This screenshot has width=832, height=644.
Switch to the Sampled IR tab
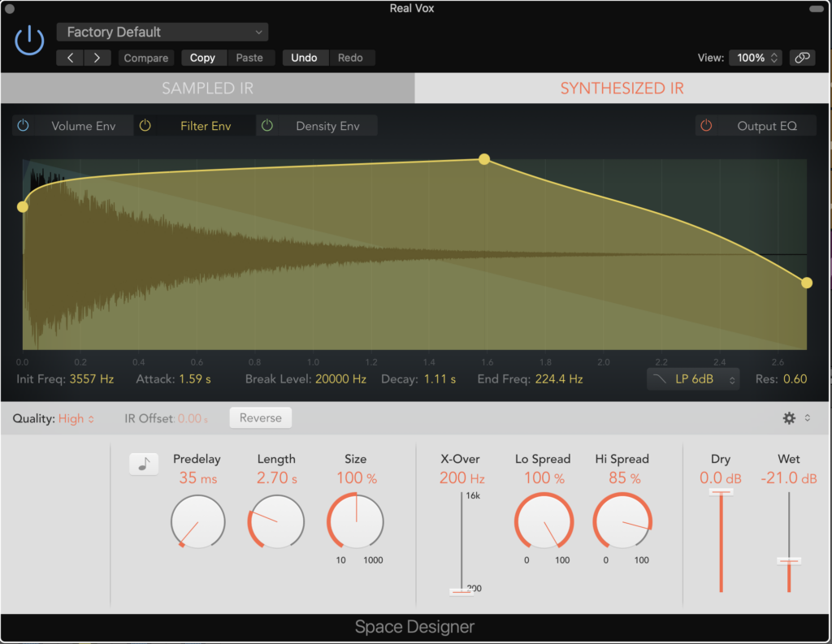207,88
